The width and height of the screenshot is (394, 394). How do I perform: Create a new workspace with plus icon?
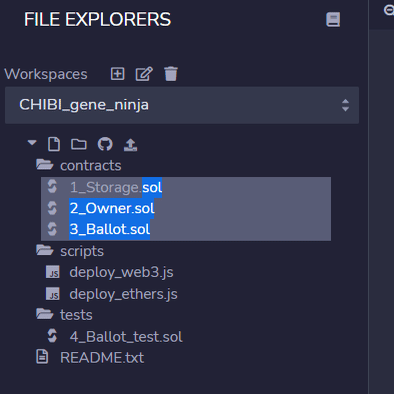(x=117, y=74)
